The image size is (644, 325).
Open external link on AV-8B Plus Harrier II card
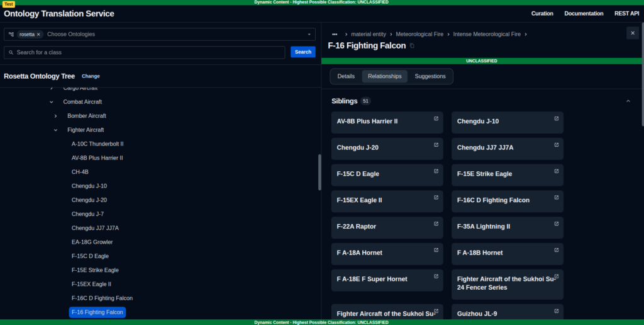436,118
